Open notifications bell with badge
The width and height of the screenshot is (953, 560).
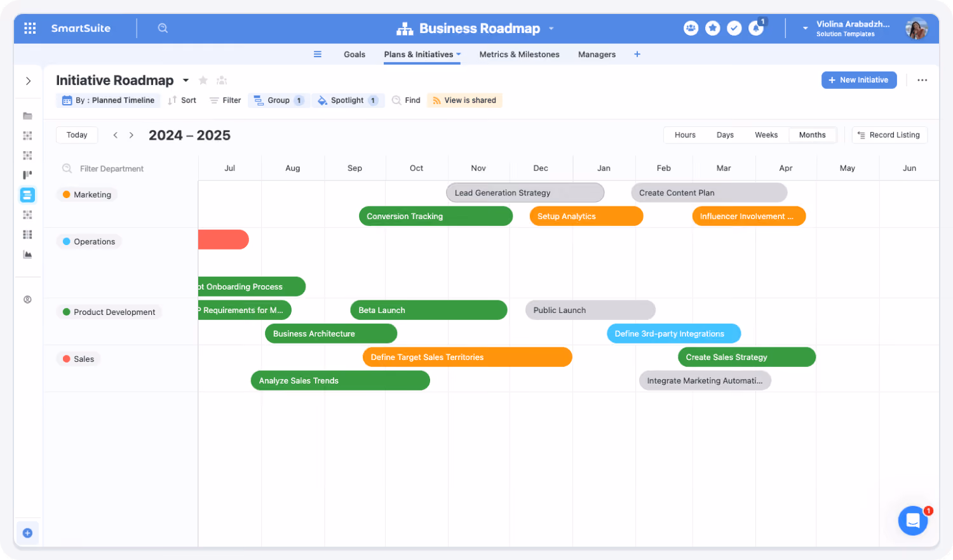(756, 27)
